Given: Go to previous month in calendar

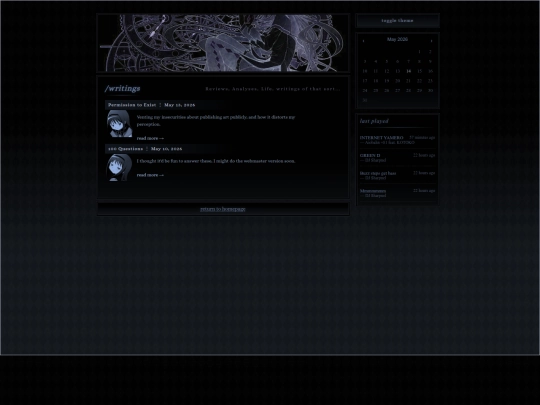Looking at the screenshot, I should pos(364,40).
